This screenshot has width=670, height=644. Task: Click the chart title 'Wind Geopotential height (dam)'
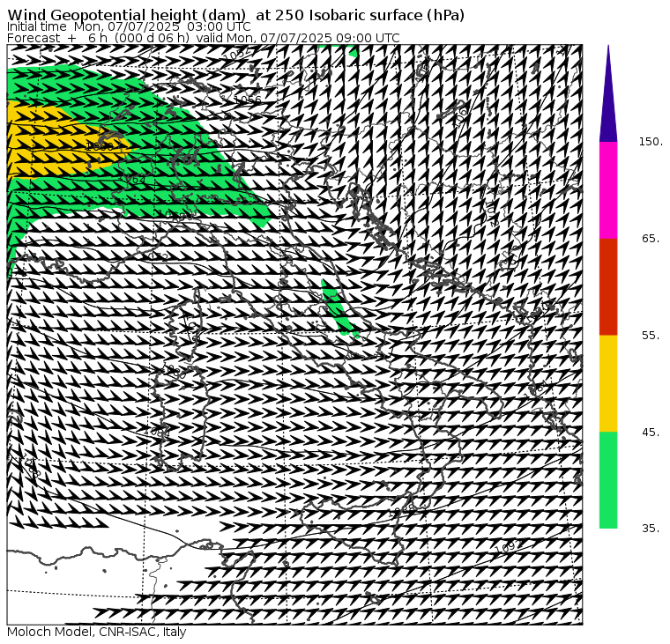[x=127, y=15]
